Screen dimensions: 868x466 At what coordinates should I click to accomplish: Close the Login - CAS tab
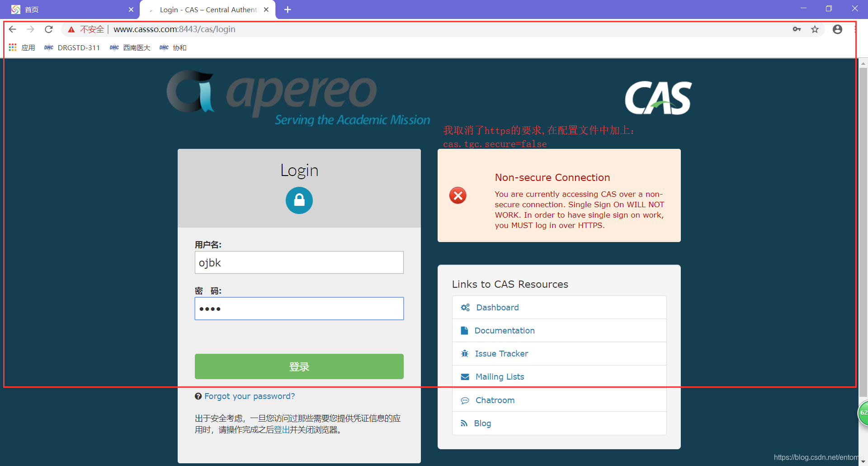(x=266, y=10)
